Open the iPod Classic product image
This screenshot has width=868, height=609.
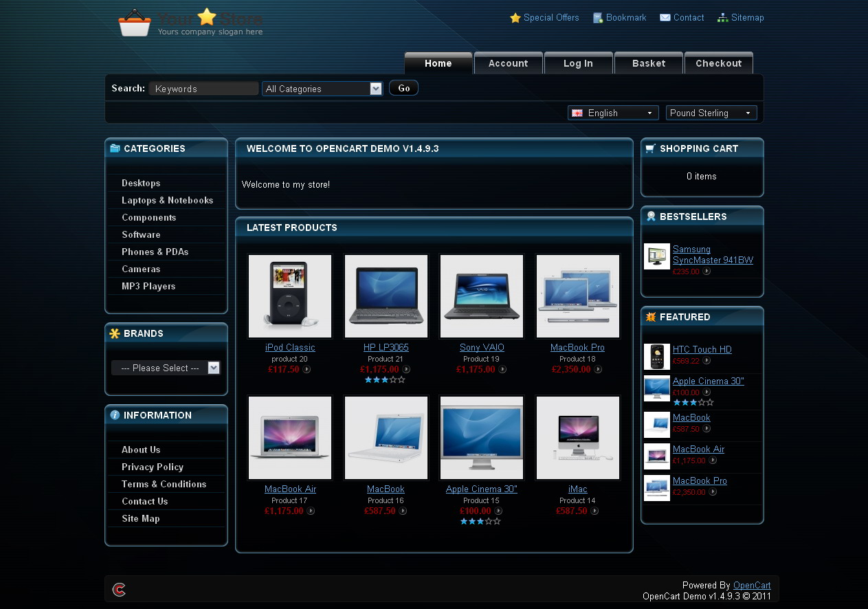pos(290,296)
